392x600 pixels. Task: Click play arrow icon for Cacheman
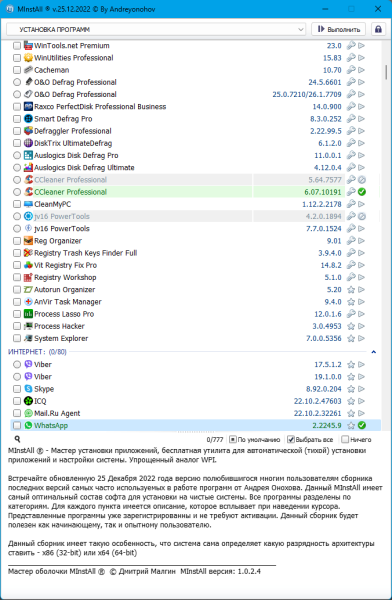(361, 70)
